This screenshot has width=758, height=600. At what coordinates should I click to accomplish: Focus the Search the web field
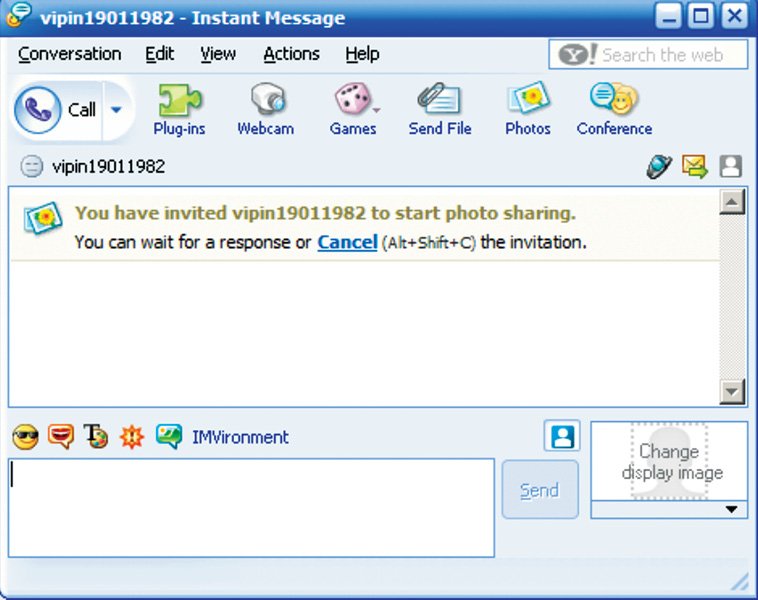pyautogui.click(x=648, y=55)
